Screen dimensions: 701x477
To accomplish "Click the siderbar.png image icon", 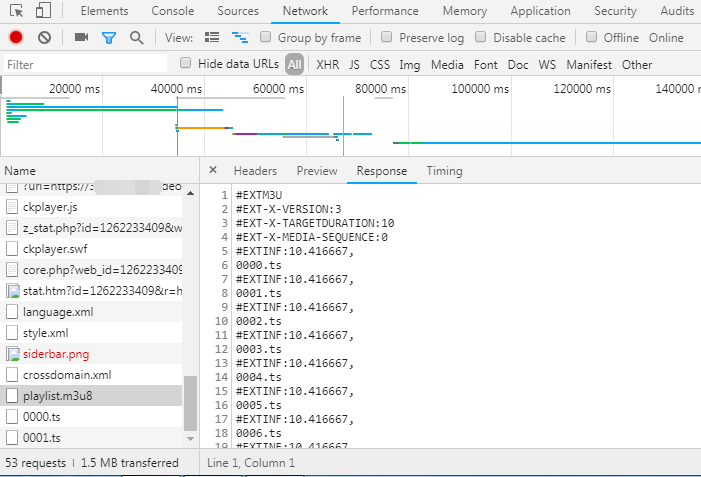I will (13, 354).
